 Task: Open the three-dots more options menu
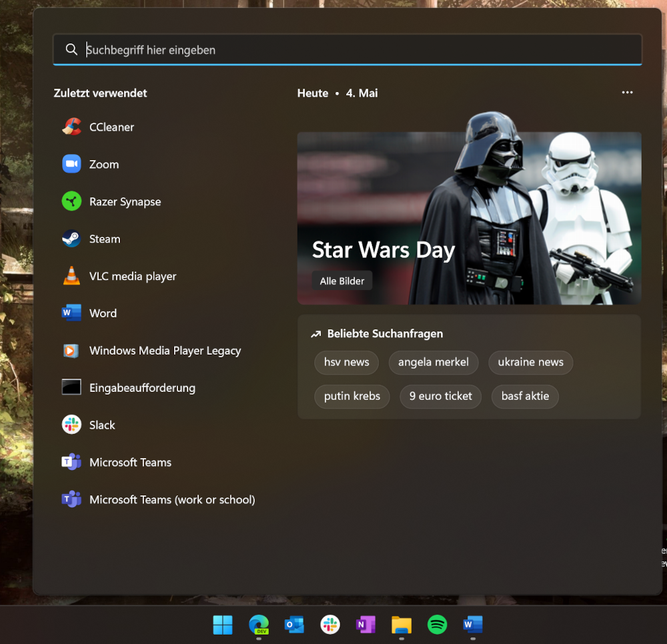tap(627, 93)
